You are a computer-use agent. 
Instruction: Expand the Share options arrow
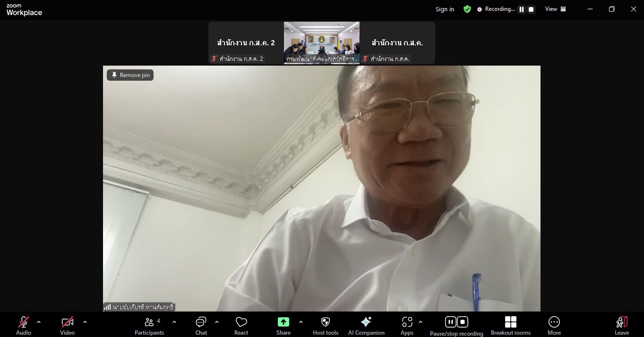[x=301, y=322]
